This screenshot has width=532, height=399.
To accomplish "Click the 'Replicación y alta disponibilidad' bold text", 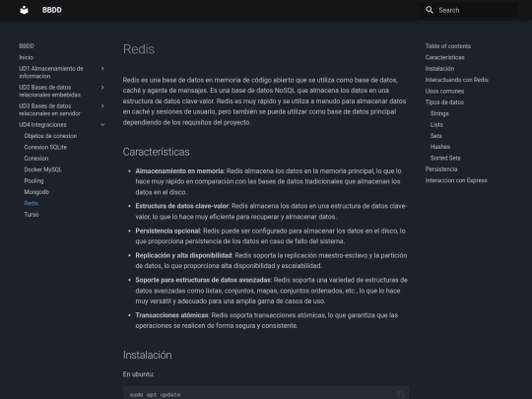I will point(183,255).
